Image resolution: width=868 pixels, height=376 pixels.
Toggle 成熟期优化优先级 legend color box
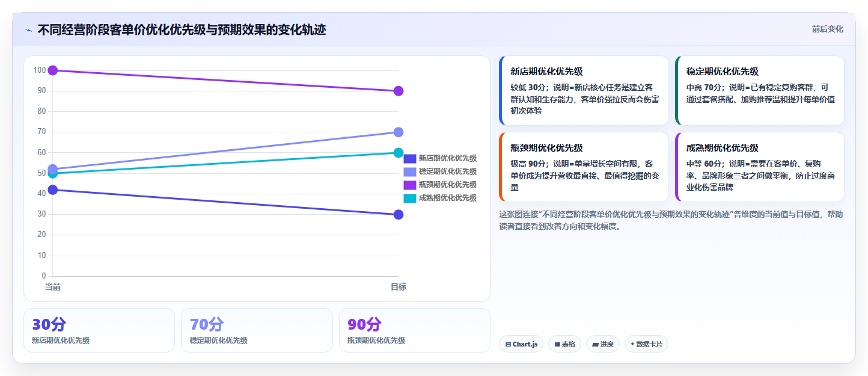pyautogui.click(x=409, y=198)
